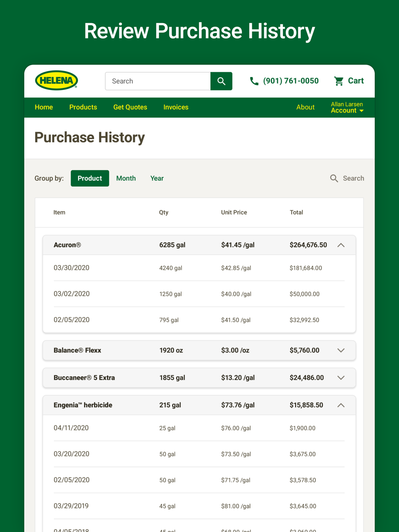This screenshot has height=532, width=399.
Task: Select the Buccaneer® 5 Extra product name
Action: click(84, 378)
